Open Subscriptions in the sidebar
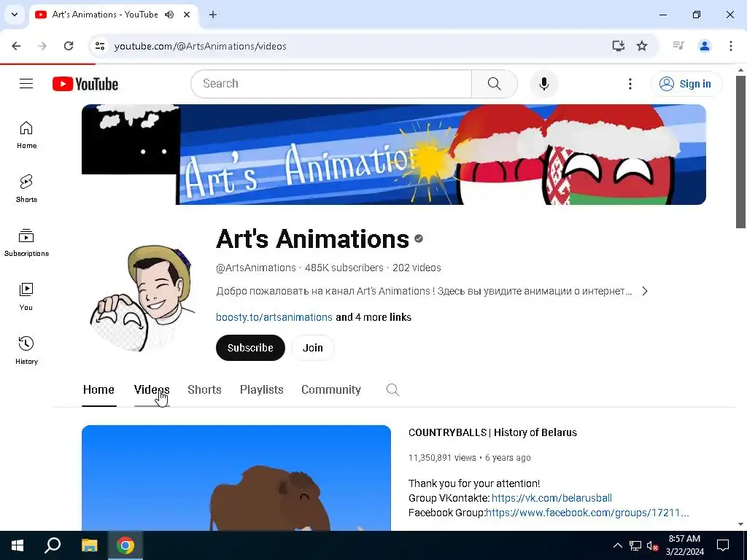This screenshot has width=747, height=560. click(26, 243)
